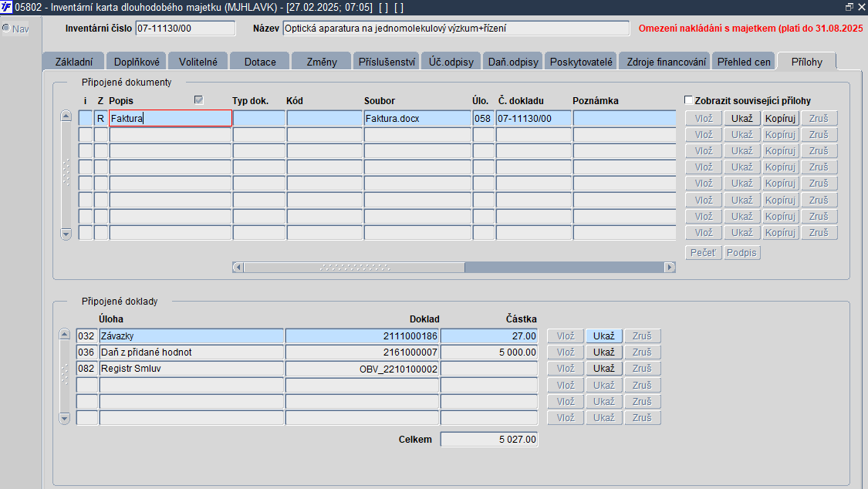Screen dimensions: 868x489
Task: Open the Zdroje financování tab
Action: tap(667, 62)
